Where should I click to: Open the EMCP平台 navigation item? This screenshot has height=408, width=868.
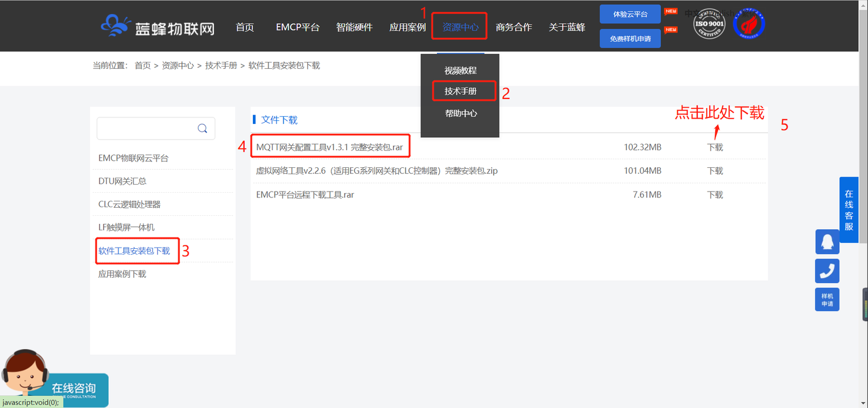point(297,27)
